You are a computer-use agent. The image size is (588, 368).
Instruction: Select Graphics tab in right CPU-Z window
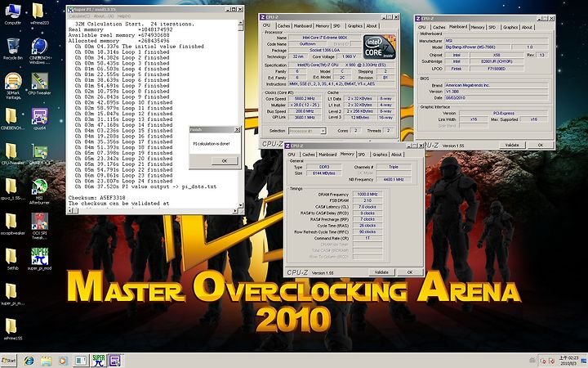tap(510, 28)
